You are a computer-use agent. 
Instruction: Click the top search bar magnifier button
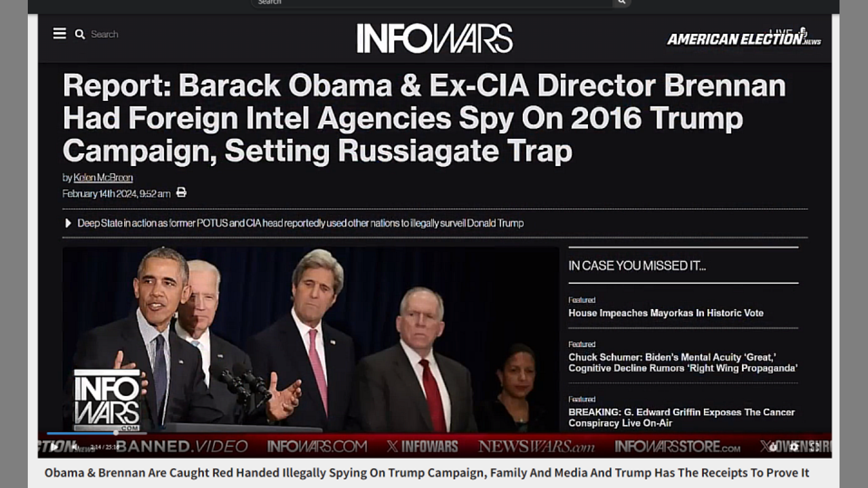[621, 3]
